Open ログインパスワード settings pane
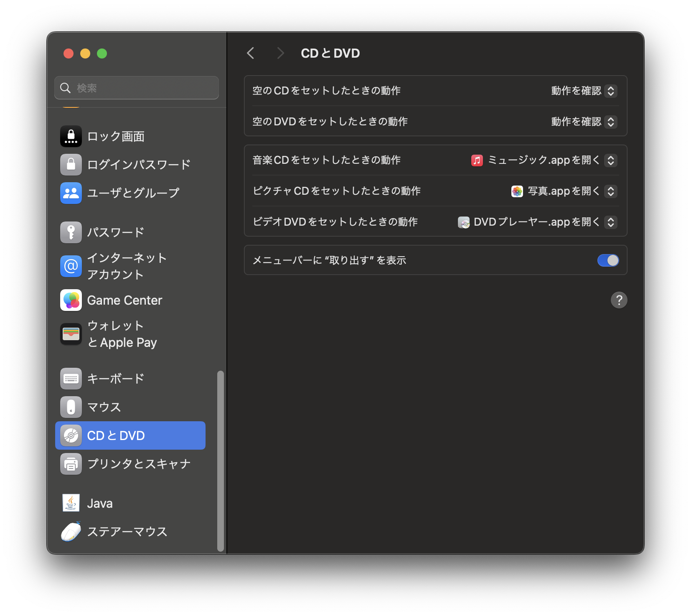The width and height of the screenshot is (691, 616). 130,165
